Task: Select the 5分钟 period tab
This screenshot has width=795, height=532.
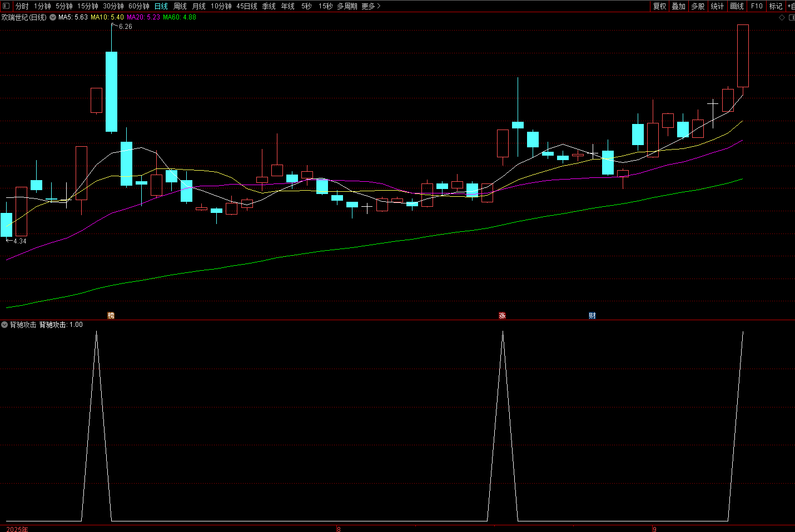Action: click(64, 6)
